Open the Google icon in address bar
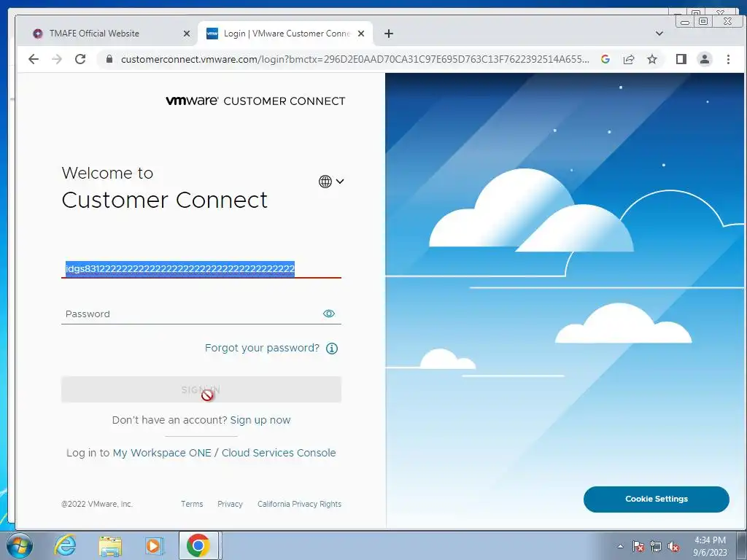 point(605,59)
